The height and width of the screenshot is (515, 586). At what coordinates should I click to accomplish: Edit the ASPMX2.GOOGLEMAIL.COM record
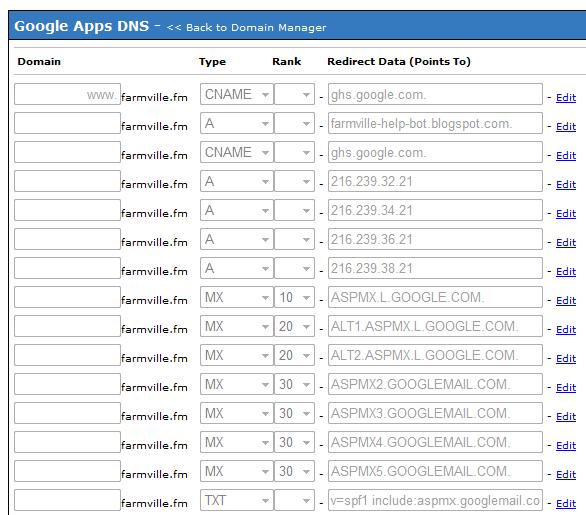tap(566, 388)
